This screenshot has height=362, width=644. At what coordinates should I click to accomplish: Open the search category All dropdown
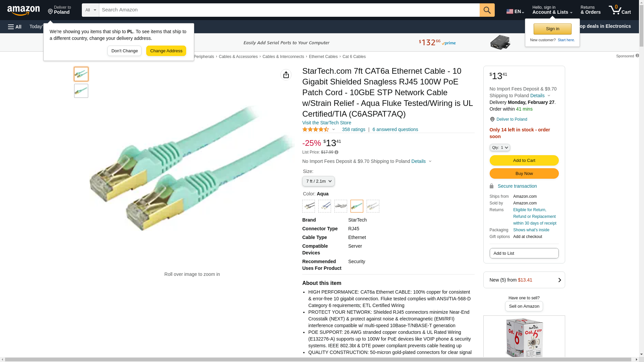click(90, 10)
